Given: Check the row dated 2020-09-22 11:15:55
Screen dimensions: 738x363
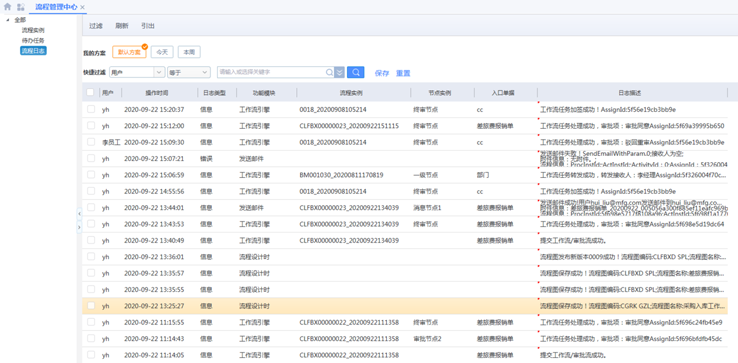Looking at the screenshot, I should pos(90,322).
